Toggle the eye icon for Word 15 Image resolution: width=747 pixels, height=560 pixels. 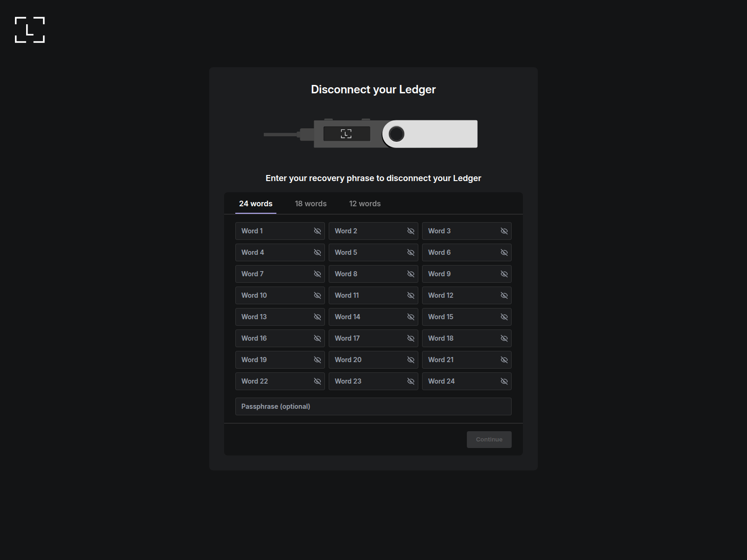click(x=504, y=316)
